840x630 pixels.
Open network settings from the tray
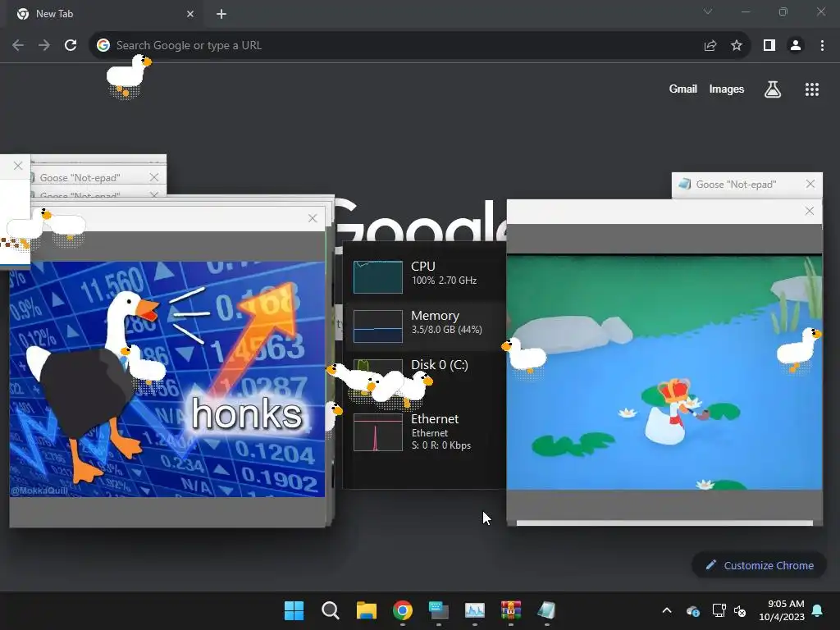(x=719, y=610)
